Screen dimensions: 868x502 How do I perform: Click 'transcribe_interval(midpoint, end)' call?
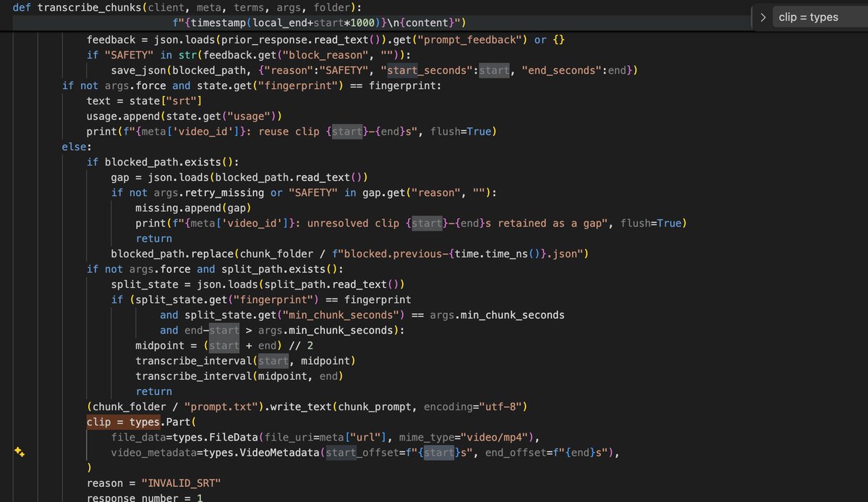(239, 375)
